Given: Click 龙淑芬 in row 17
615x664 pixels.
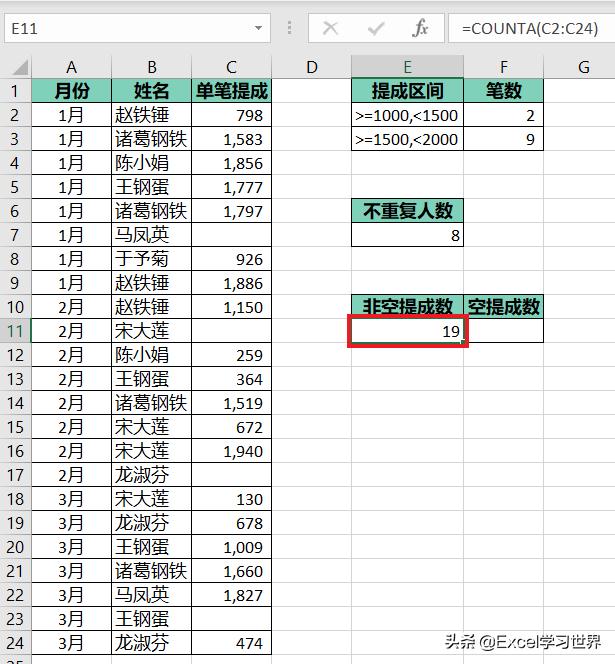Looking at the screenshot, I should (x=151, y=475).
